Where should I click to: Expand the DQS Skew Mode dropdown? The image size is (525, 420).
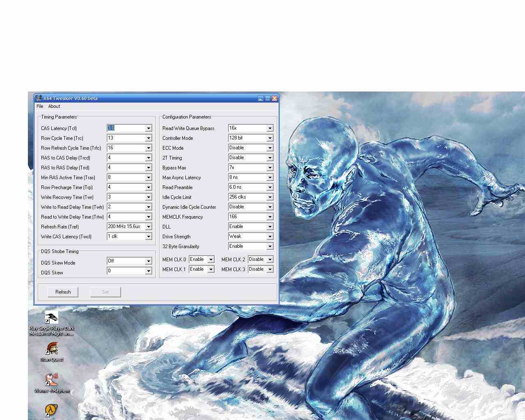point(148,261)
